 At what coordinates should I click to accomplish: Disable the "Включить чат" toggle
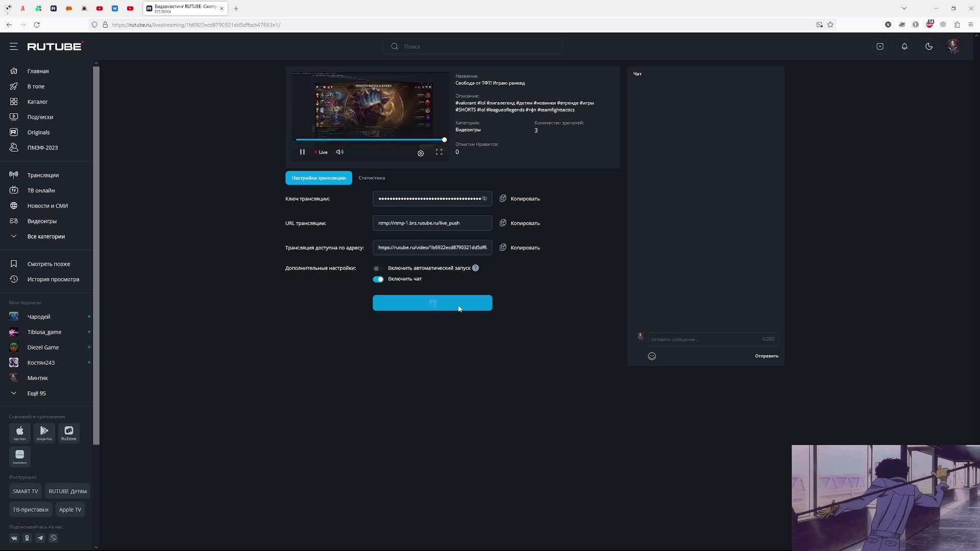click(x=378, y=279)
